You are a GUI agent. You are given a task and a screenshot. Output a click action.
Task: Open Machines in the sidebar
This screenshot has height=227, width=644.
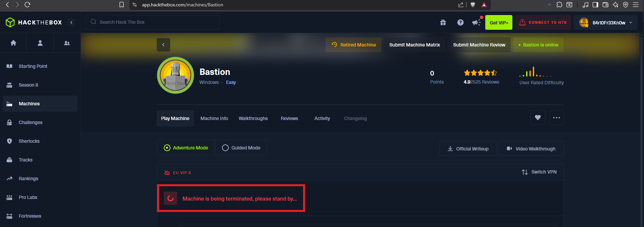click(x=40, y=104)
